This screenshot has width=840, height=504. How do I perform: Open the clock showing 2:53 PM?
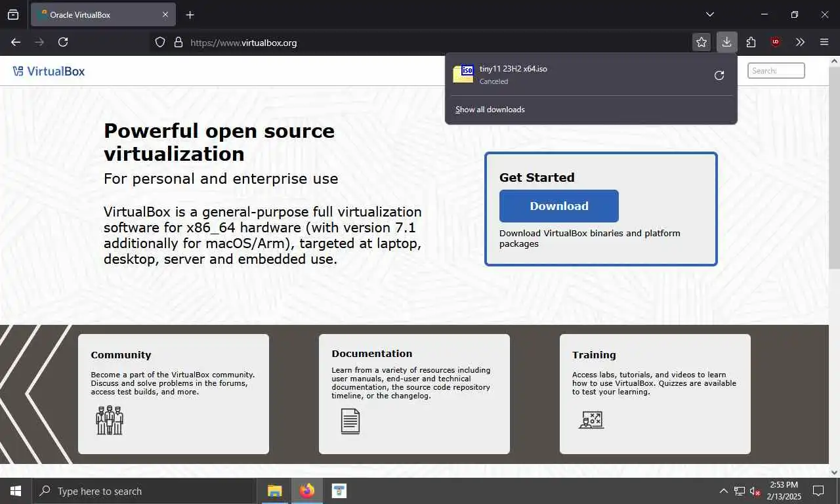point(784,491)
